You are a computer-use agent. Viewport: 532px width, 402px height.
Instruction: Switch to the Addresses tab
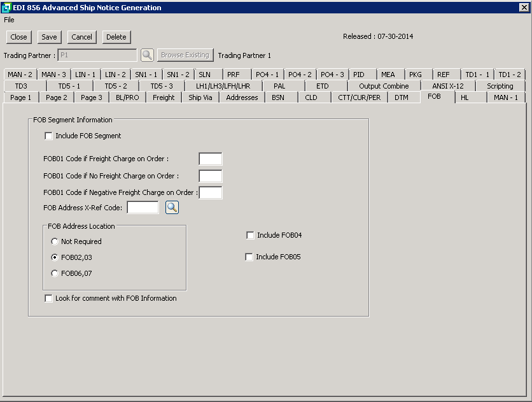click(242, 97)
